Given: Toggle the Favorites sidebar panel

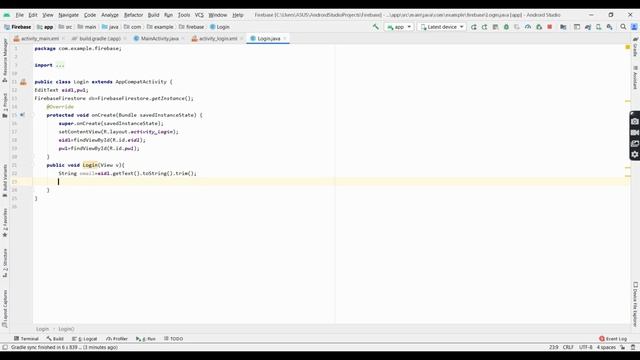Looking at the screenshot, I should pos(5,222).
